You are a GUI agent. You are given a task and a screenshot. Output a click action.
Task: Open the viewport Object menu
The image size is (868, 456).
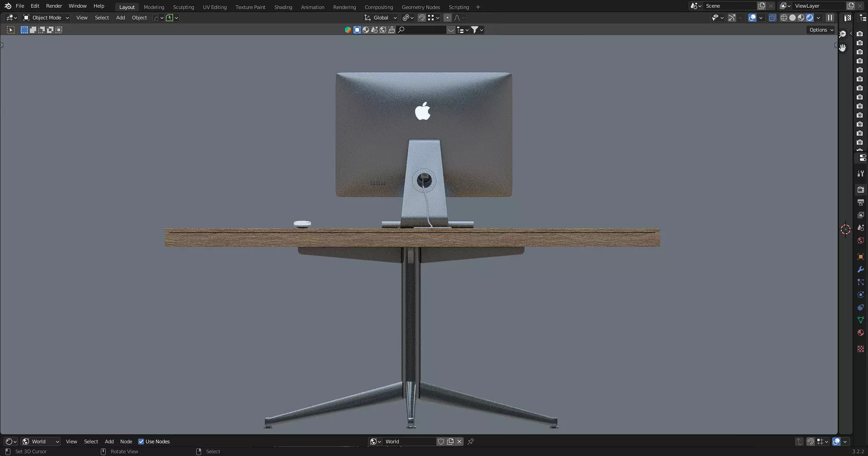(x=139, y=18)
